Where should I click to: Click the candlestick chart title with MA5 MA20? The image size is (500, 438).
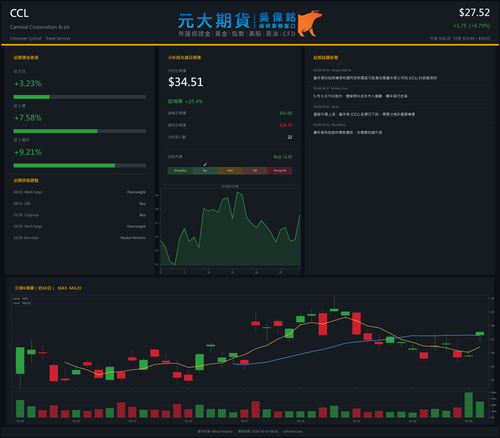coord(48,288)
